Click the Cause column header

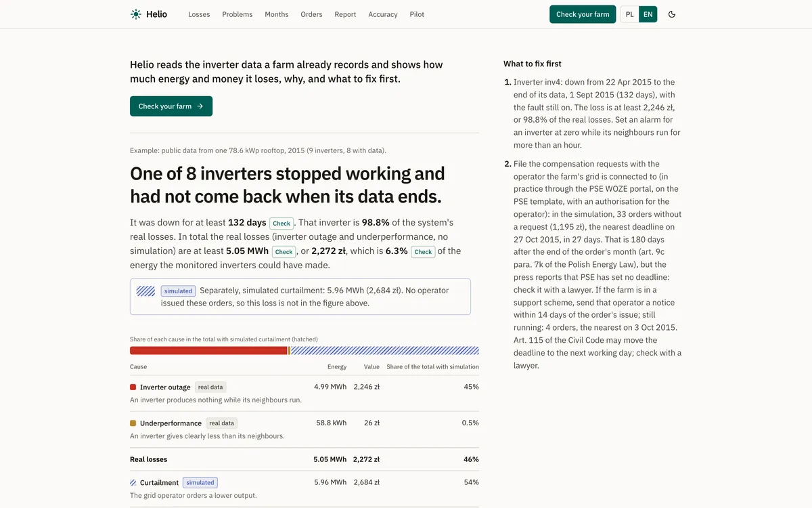[x=138, y=366]
